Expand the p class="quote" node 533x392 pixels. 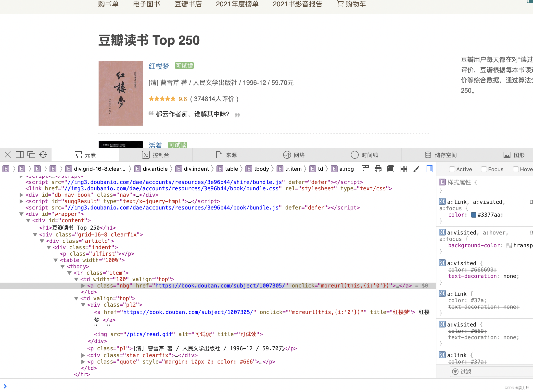83,362
